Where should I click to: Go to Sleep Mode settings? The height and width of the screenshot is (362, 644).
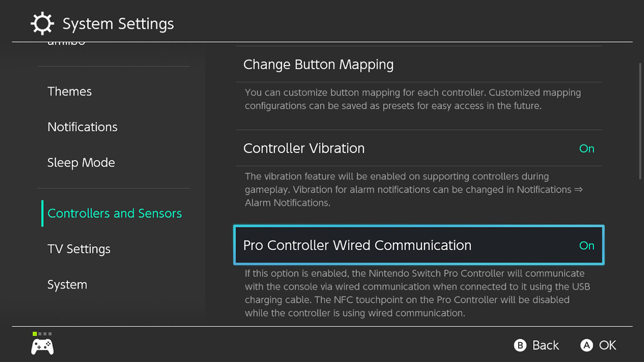click(81, 163)
